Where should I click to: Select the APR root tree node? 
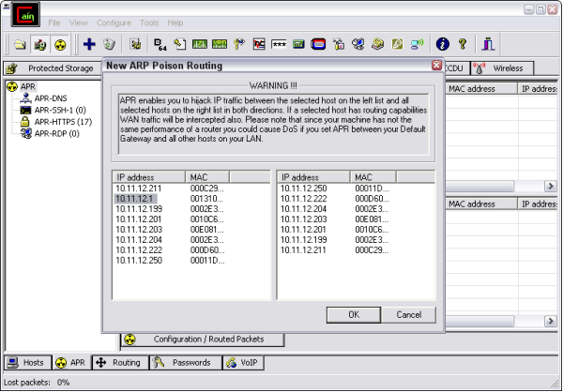click(27, 86)
